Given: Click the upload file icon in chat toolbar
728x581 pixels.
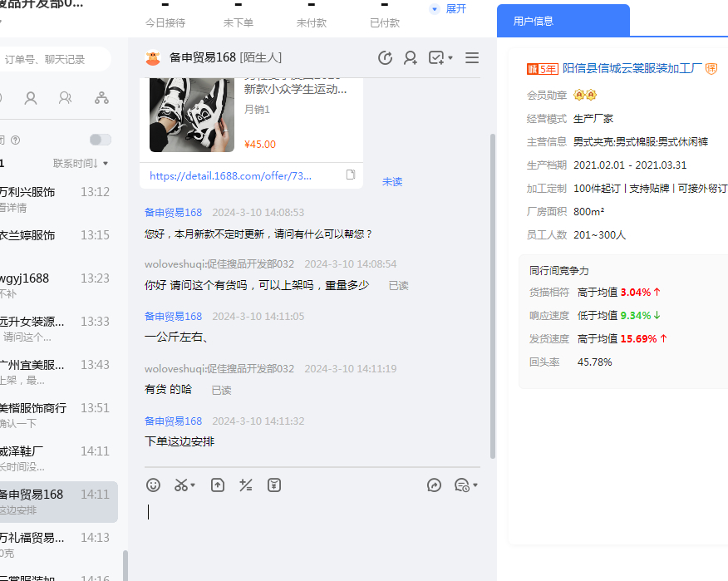Looking at the screenshot, I should click(218, 485).
